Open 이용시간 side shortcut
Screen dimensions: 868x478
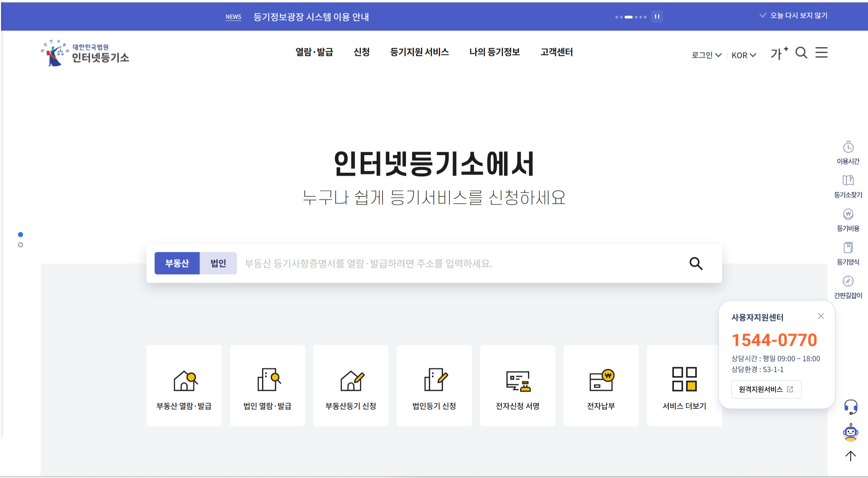coord(848,153)
